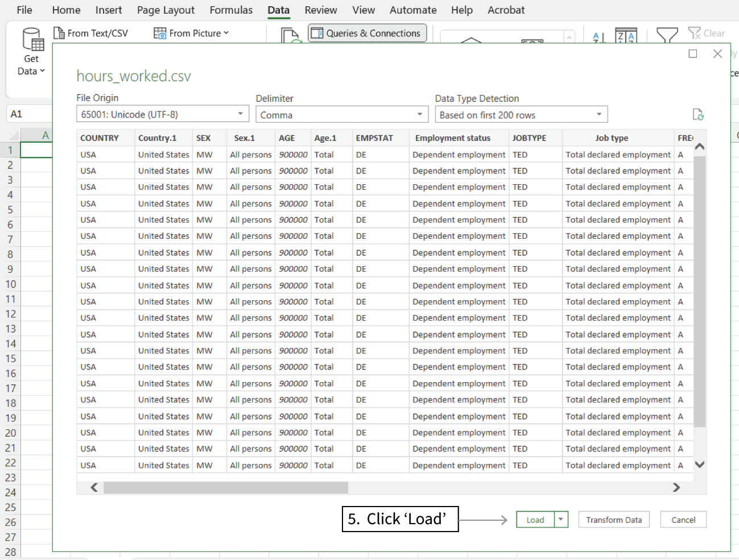Open the Load split-button arrow options
The image size is (739, 560).
[560, 519]
